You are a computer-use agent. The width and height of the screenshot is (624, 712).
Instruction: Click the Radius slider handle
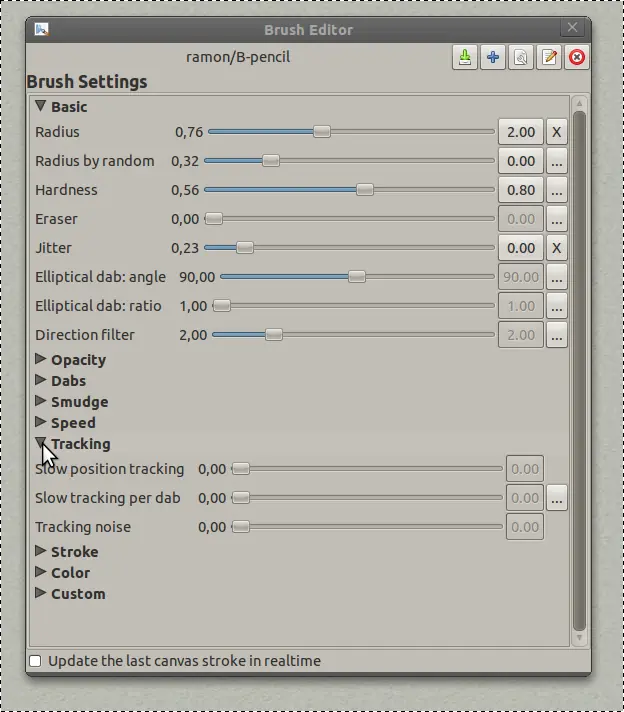pos(322,132)
